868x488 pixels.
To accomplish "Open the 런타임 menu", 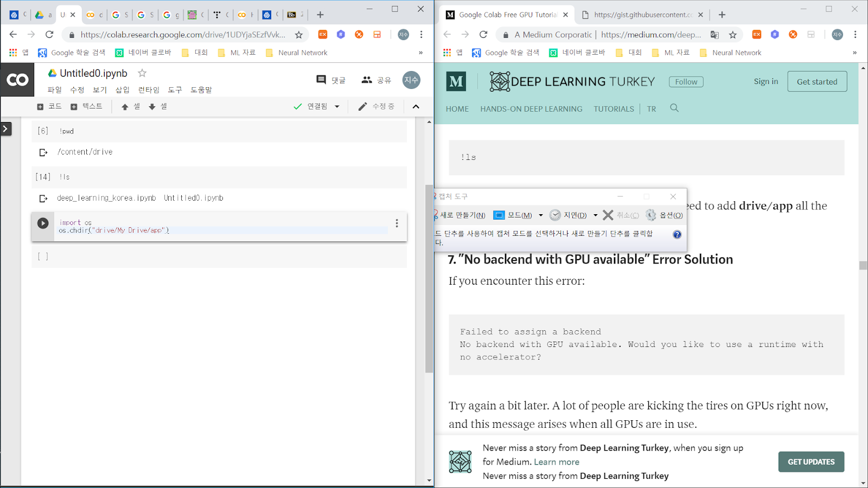I will click(x=149, y=90).
